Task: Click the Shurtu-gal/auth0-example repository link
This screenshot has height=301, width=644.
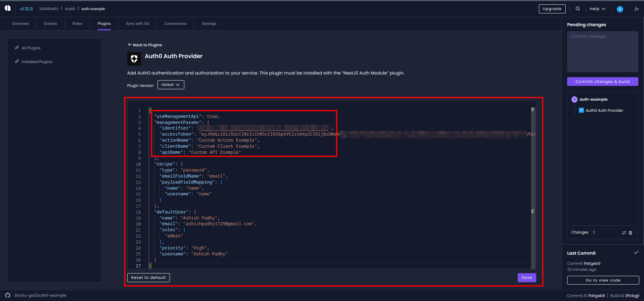Action: tap(40, 295)
